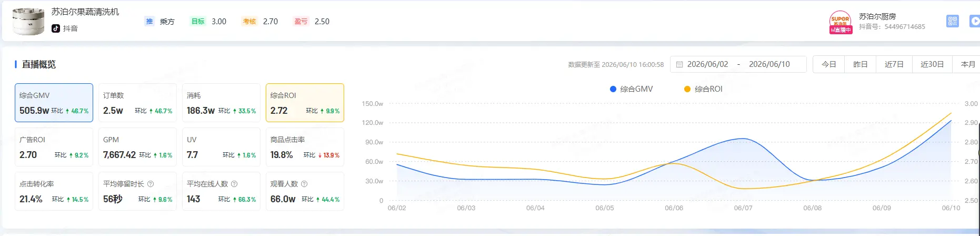Select the 综合GMV metric card

pyautogui.click(x=54, y=103)
